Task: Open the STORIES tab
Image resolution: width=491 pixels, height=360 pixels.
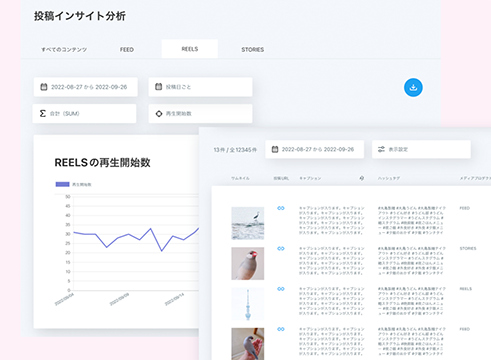Action: pyautogui.click(x=252, y=50)
